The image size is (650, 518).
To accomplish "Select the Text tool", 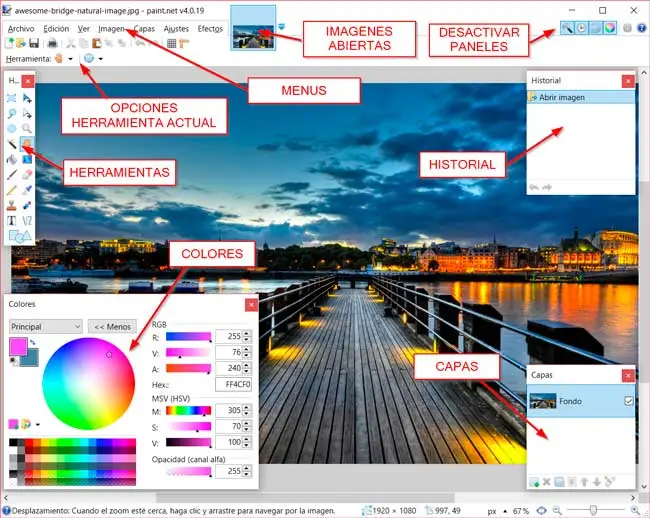I will click(x=12, y=220).
